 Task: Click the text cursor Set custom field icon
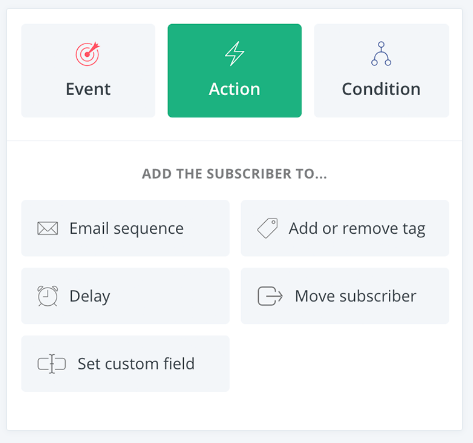point(52,364)
